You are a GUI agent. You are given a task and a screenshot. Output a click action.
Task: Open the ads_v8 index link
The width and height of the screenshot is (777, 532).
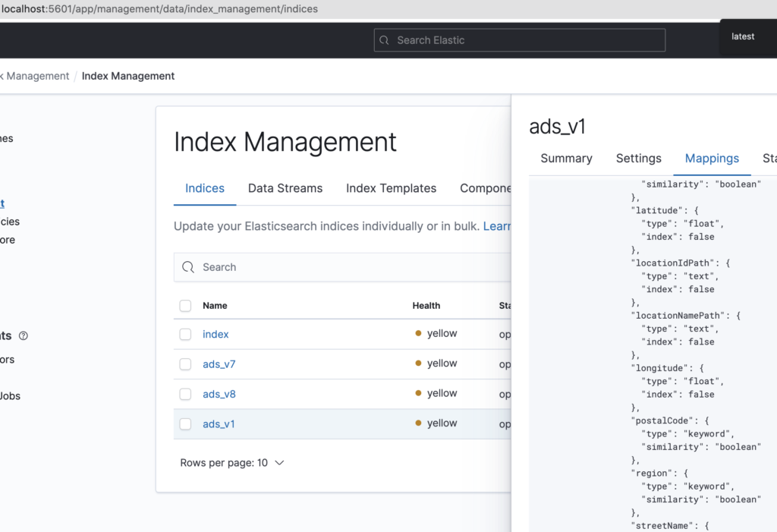point(219,394)
